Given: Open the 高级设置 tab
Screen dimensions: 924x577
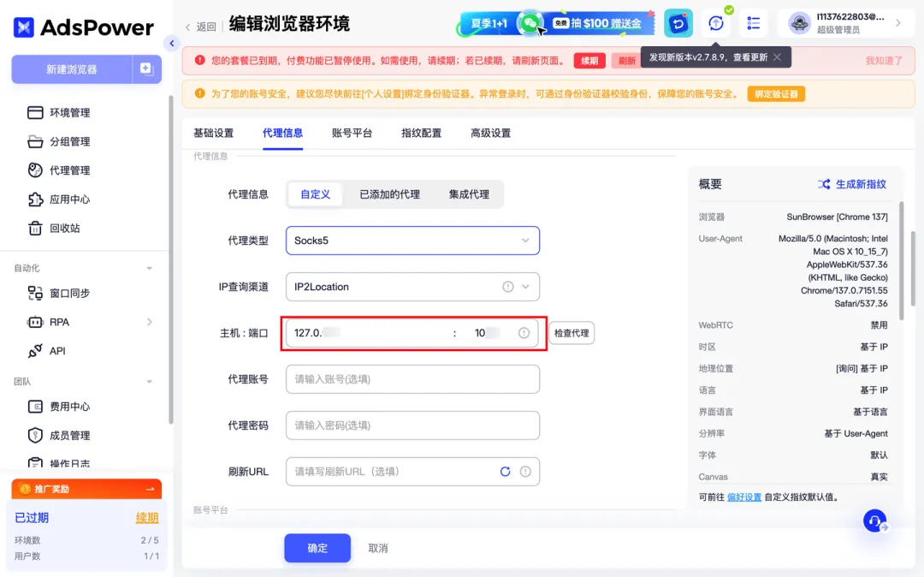Looking at the screenshot, I should pos(490,134).
